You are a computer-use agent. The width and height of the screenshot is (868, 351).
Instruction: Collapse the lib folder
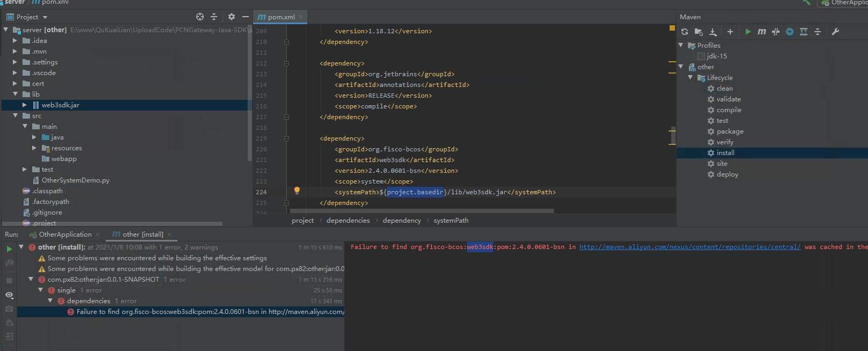pos(15,94)
